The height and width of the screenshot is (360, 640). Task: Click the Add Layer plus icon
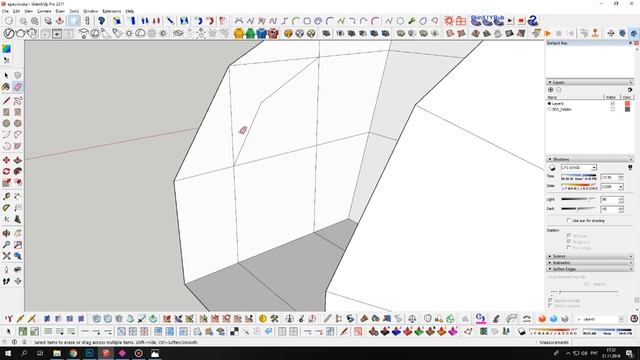point(551,90)
